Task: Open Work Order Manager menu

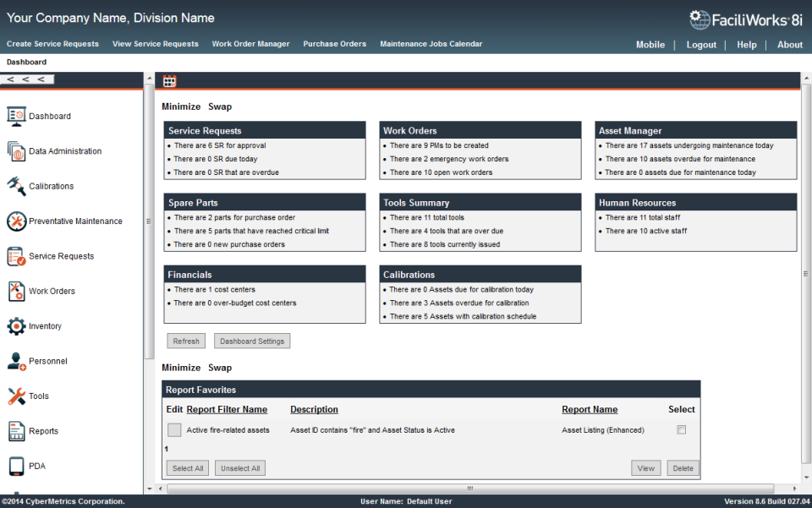Action: click(250, 44)
